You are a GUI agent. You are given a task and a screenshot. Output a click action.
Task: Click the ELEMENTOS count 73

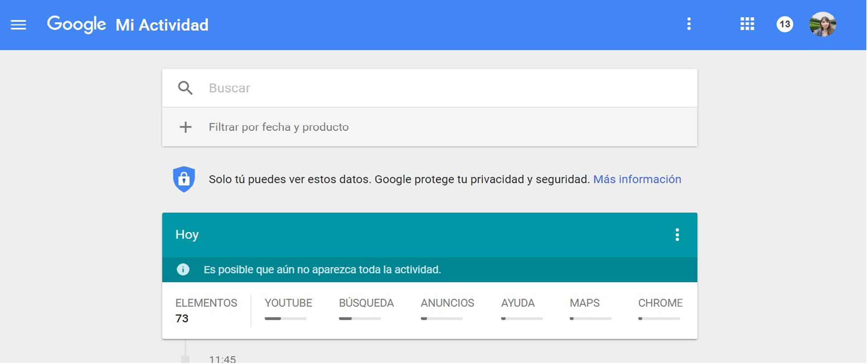click(x=182, y=318)
